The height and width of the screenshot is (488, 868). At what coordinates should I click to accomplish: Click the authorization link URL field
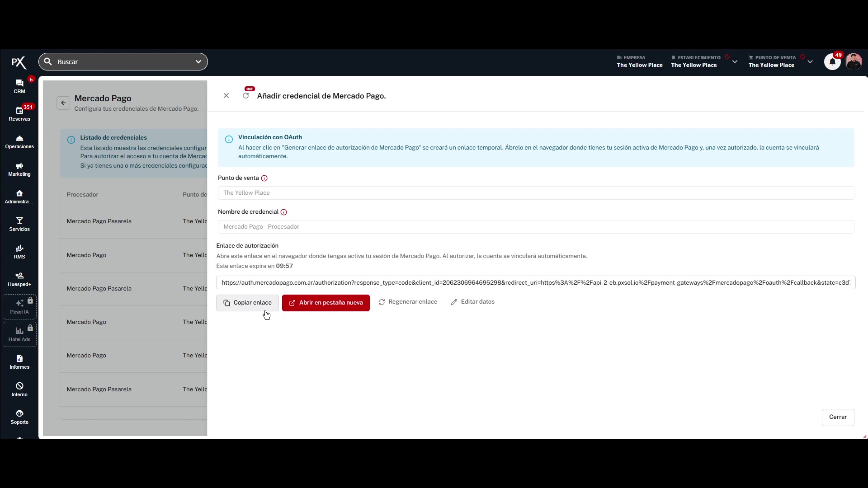pos(536,283)
